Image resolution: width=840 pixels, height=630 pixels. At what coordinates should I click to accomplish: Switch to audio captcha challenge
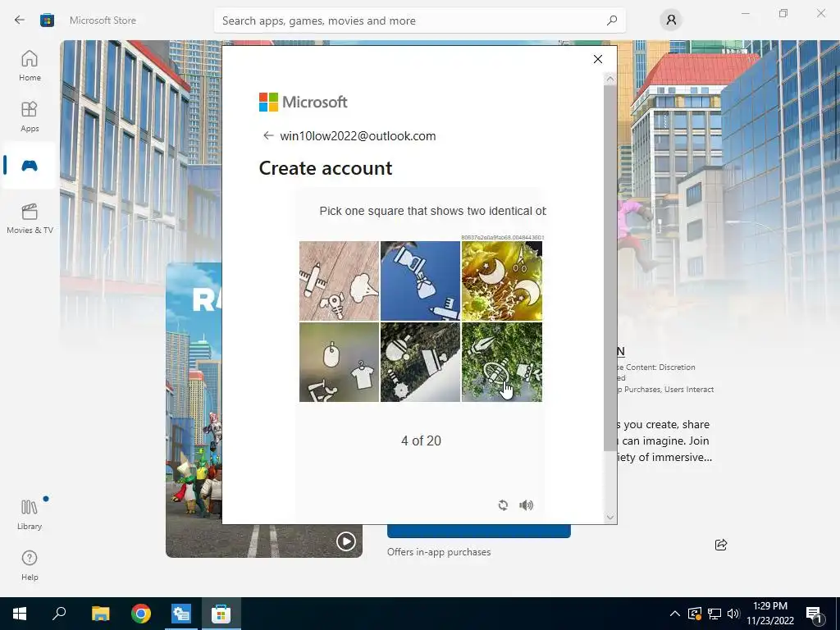pos(526,504)
